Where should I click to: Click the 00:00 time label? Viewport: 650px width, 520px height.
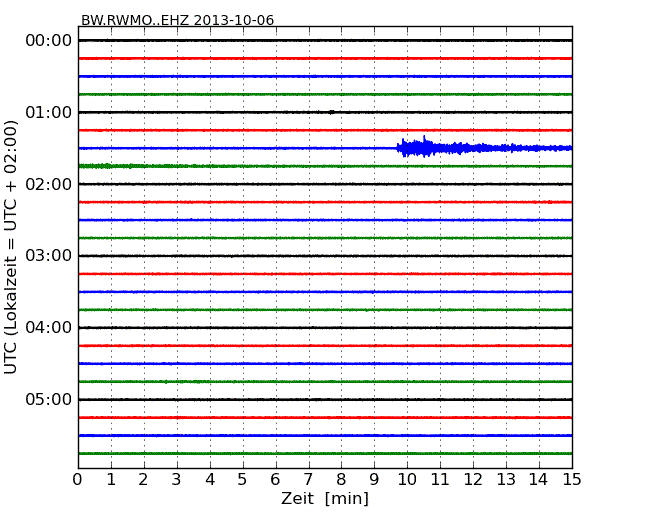click(49, 41)
